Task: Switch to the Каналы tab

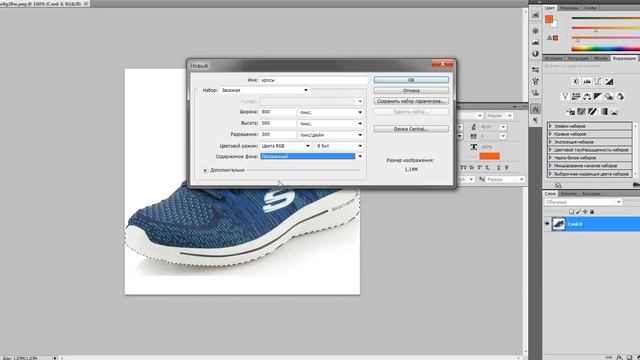Action: [x=568, y=193]
